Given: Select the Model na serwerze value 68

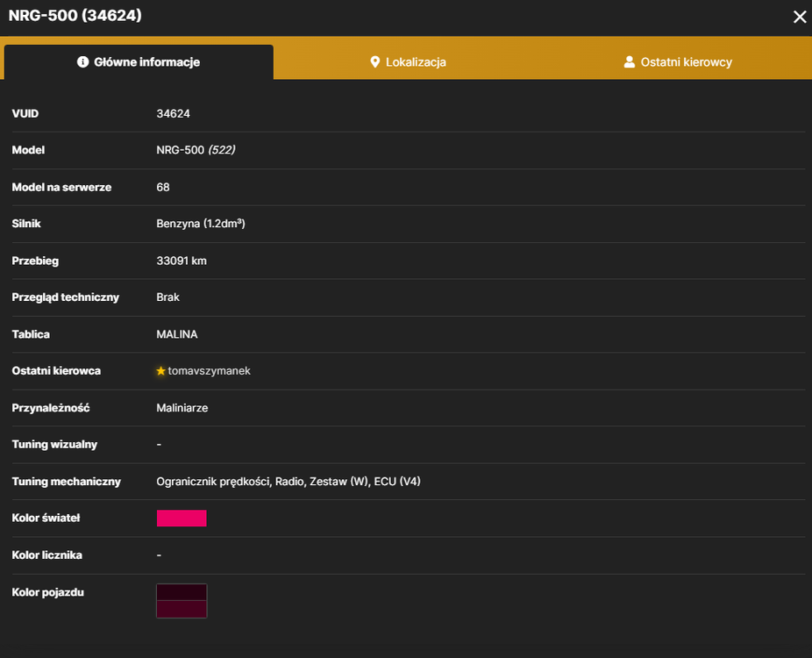Looking at the screenshot, I should pos(163,187).
